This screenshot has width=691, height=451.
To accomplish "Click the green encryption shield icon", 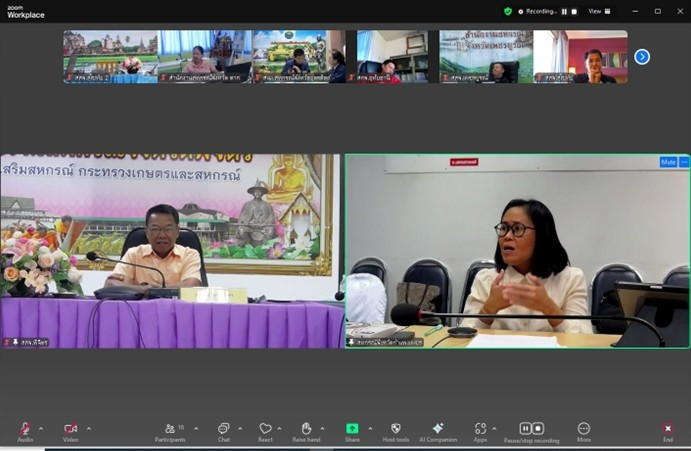I will (x=508, y=11).
